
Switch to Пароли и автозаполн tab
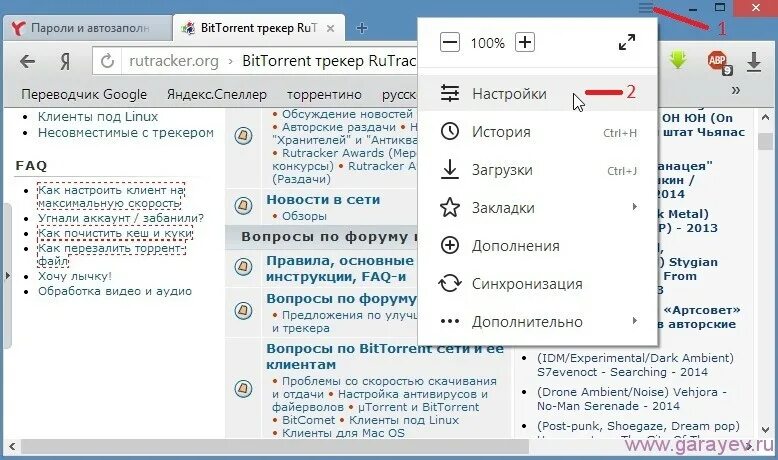87,28
